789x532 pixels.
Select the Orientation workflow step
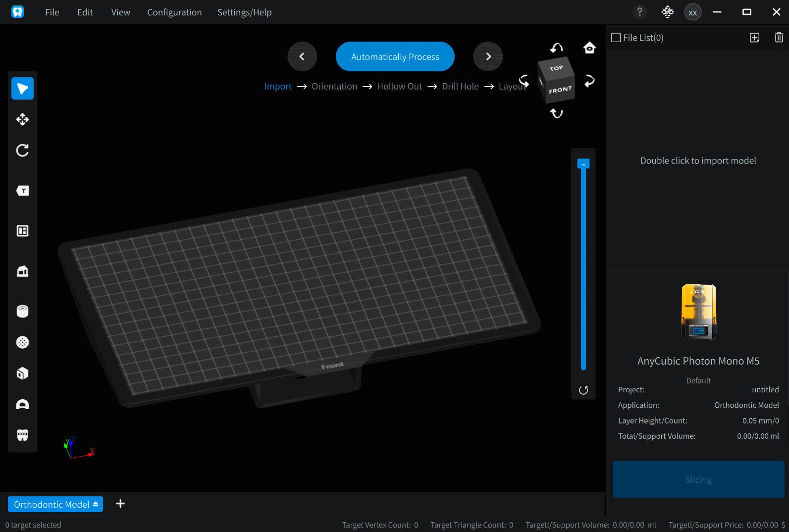pos(334,86)
